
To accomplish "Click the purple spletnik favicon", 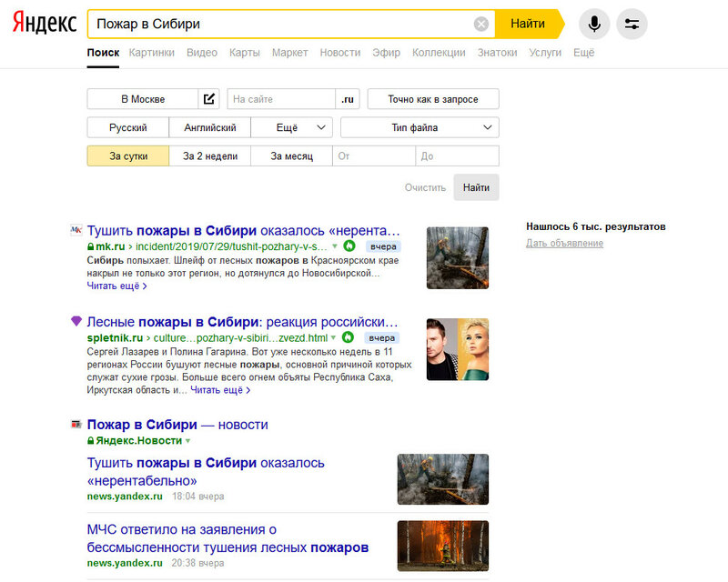I will tap(76, 321).
